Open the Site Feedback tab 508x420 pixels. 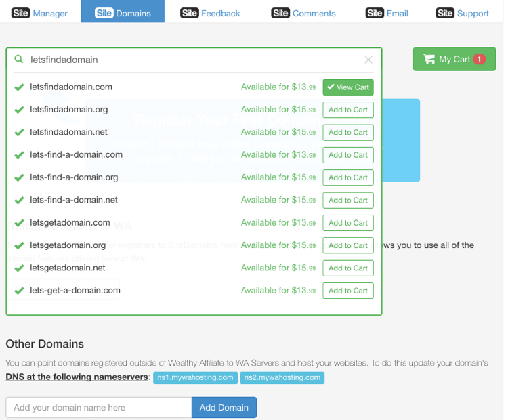point(210,13)
